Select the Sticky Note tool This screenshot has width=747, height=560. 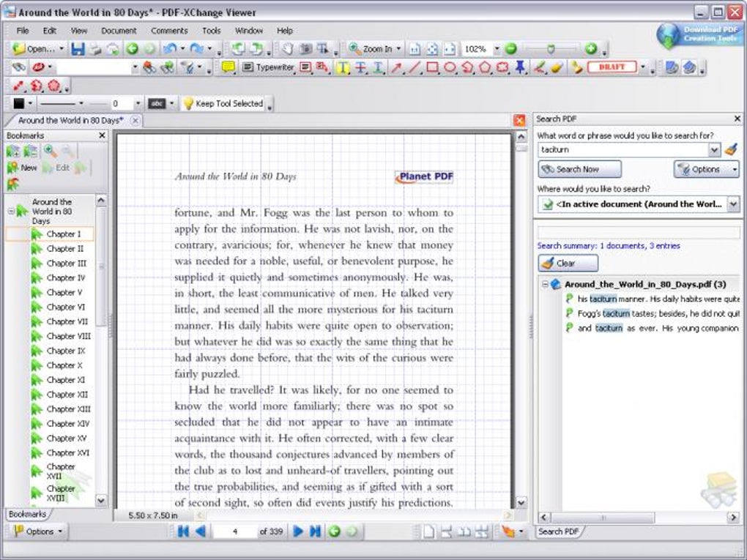228,67
